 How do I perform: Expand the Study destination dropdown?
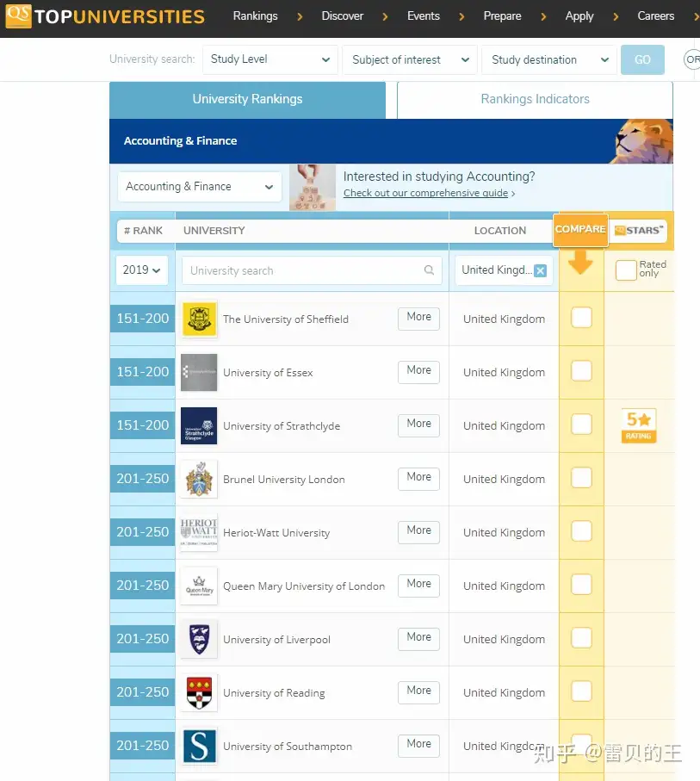549,59
